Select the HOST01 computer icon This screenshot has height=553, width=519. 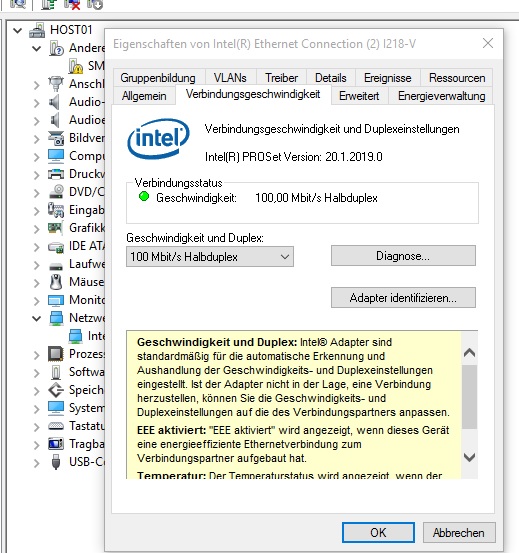point(37,30)
